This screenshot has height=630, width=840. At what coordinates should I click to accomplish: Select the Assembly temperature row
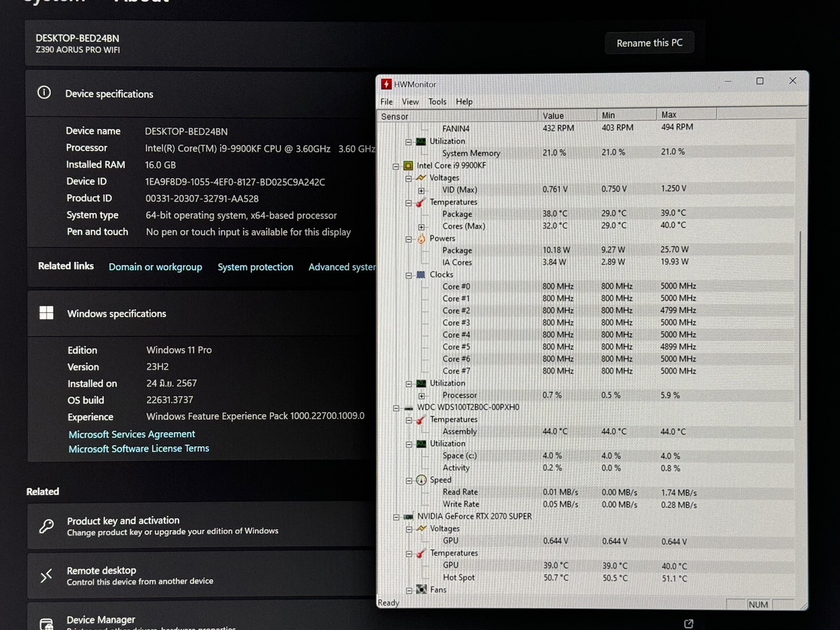(586, 432)
